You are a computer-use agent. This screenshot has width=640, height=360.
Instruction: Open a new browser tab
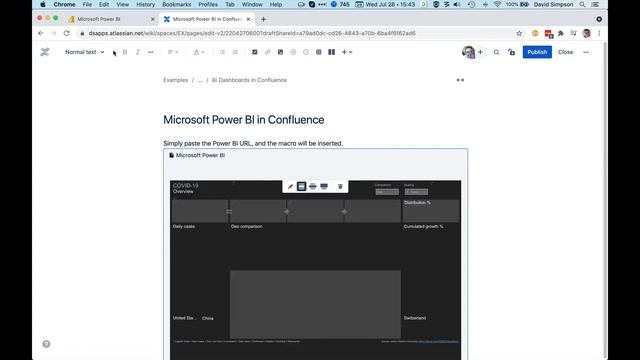(263, 19)
